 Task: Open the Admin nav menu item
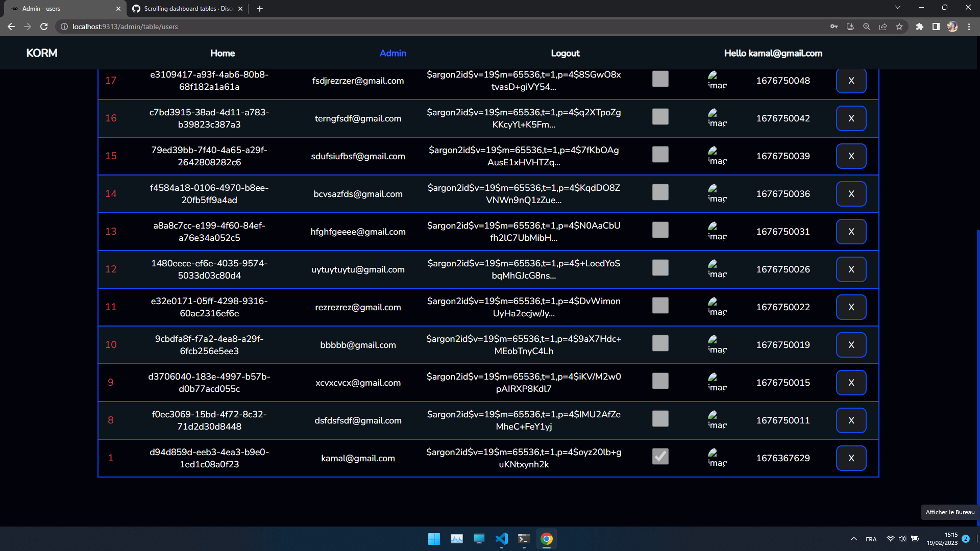click(393, 53)
